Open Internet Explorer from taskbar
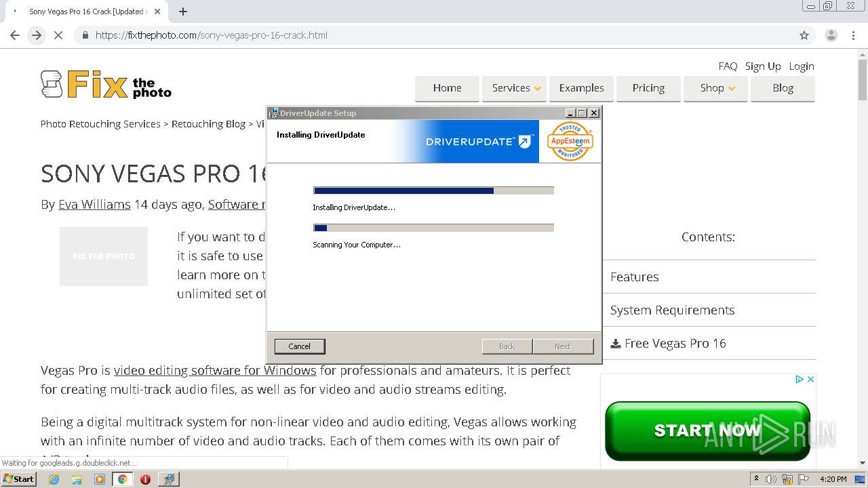The image size is (868, 488). 54,479
